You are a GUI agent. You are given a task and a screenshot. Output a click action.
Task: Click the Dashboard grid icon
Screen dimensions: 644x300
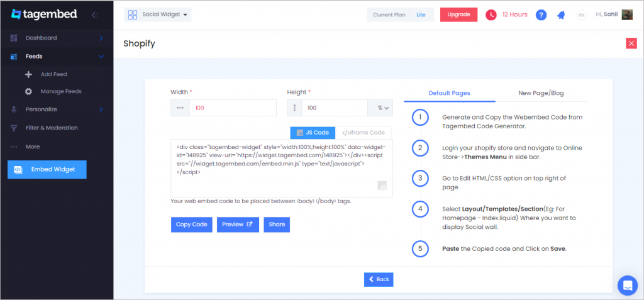coord(14,38)
